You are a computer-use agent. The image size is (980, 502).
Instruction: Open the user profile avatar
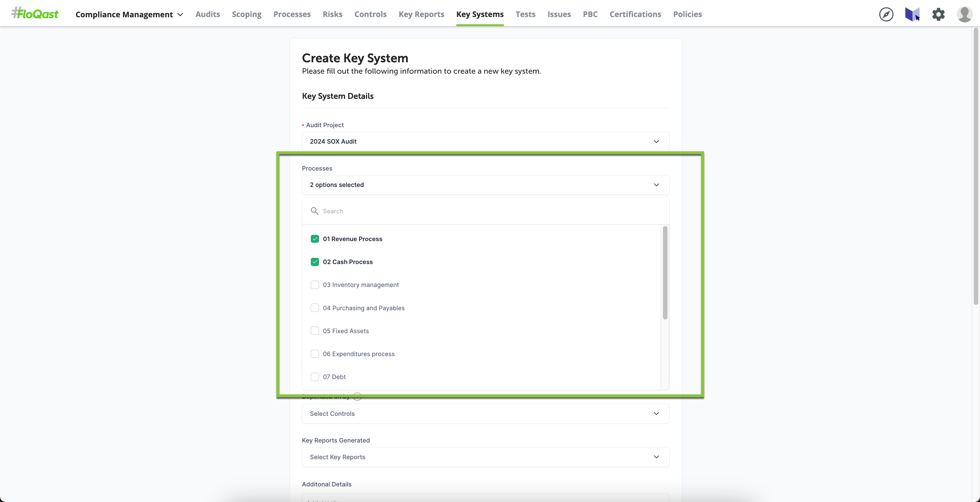[x=964, y=14]
